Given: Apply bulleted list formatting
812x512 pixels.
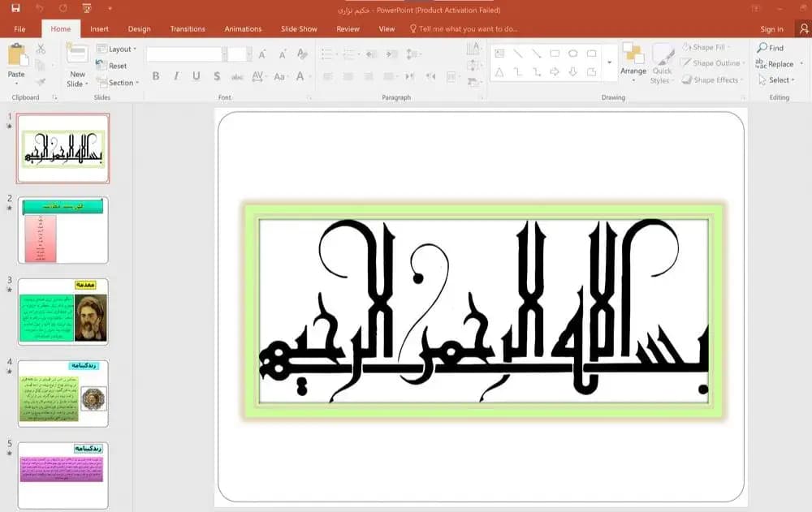Looking at the screenshot, I should tap(327, 54).
